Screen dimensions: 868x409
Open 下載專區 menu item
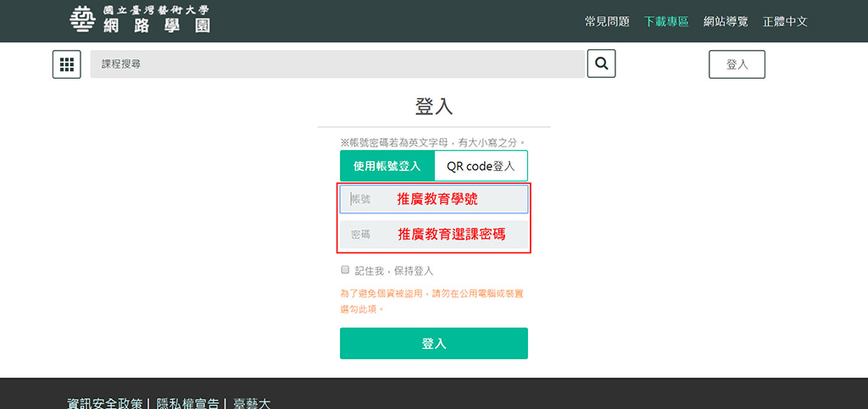(x=666, y=21)
